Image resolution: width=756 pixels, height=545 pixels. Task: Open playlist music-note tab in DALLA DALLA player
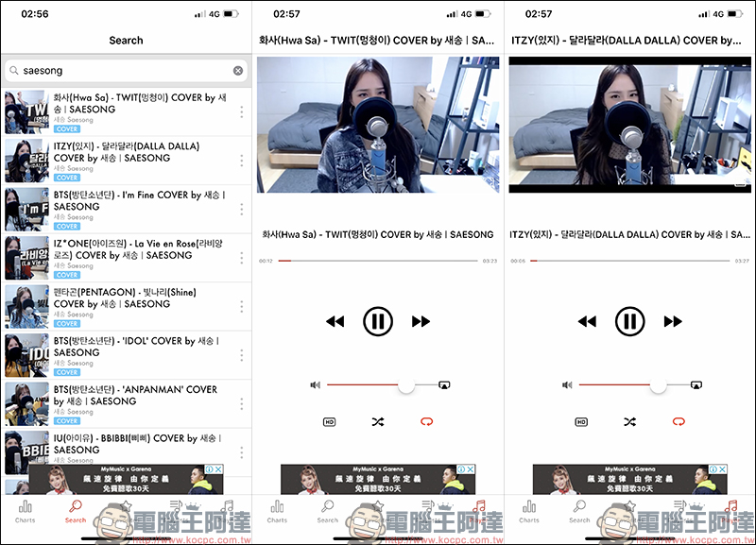click(730, 511)
